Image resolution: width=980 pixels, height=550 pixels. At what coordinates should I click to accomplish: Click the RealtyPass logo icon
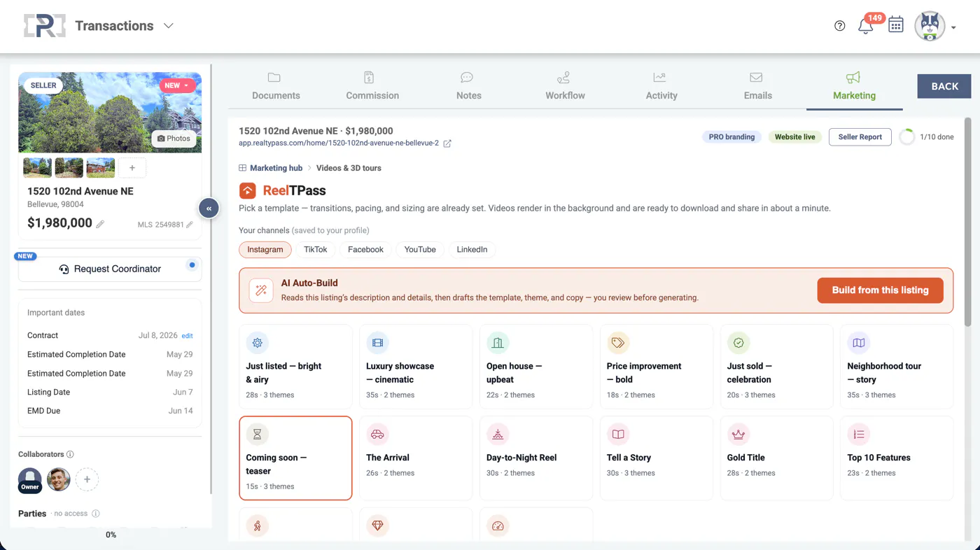pyautogui.click(x=45, y=26)
